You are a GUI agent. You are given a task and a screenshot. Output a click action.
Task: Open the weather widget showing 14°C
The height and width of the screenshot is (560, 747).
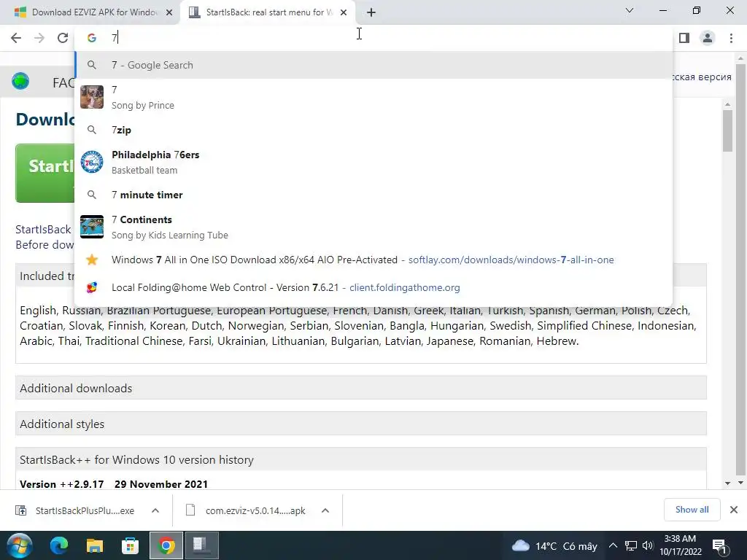pyautogui.click(x=554, y=546)
